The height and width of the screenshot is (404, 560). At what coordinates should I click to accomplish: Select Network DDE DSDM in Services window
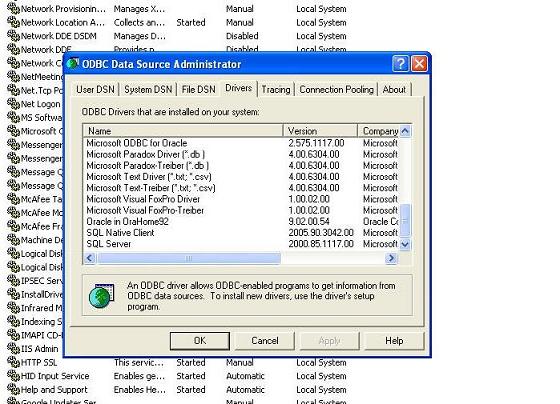point(59,36)
